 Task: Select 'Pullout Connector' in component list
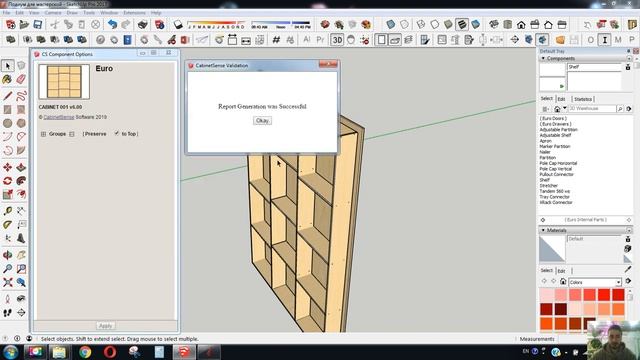(x=556, y=174)
